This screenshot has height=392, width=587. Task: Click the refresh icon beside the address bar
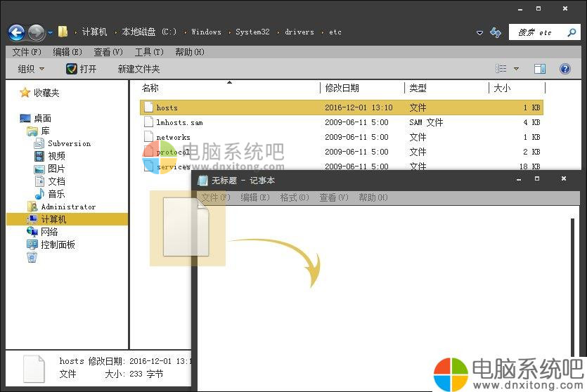tap(496, 32)
